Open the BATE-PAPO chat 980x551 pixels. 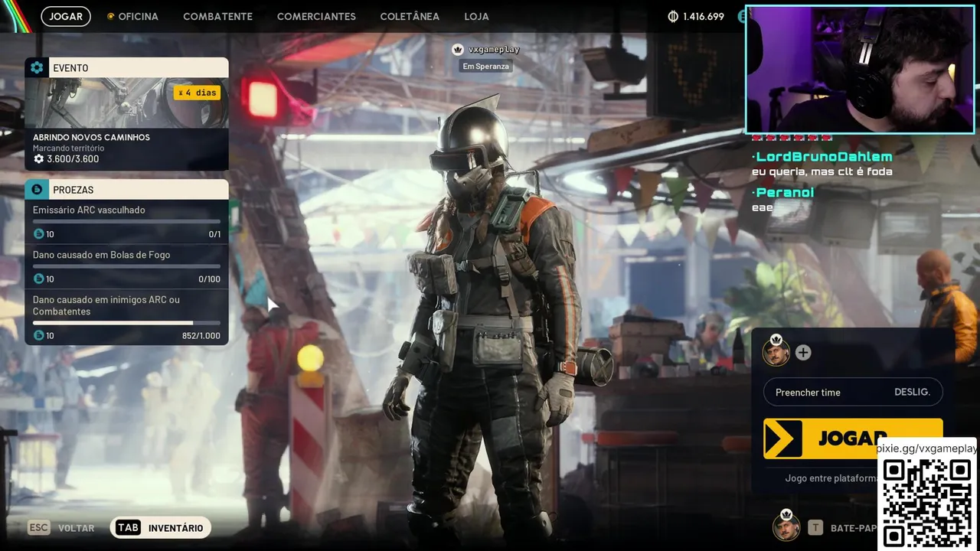853,528
